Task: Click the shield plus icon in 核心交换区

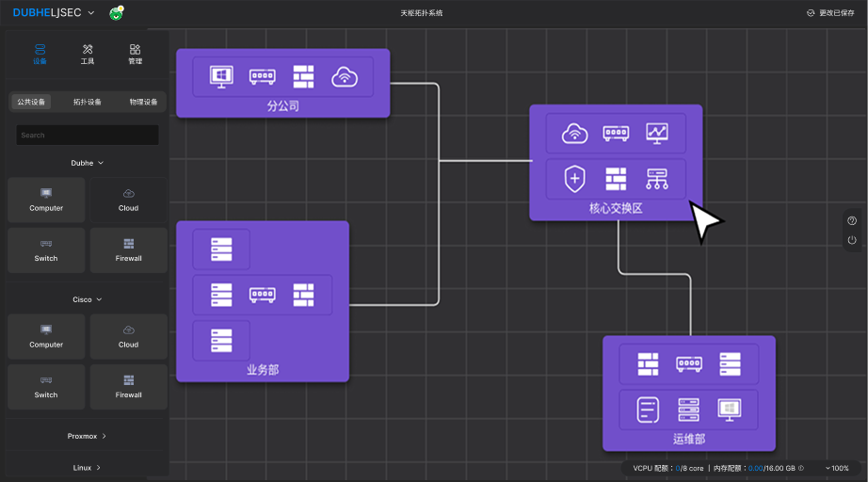Action: tap(574, 178)
